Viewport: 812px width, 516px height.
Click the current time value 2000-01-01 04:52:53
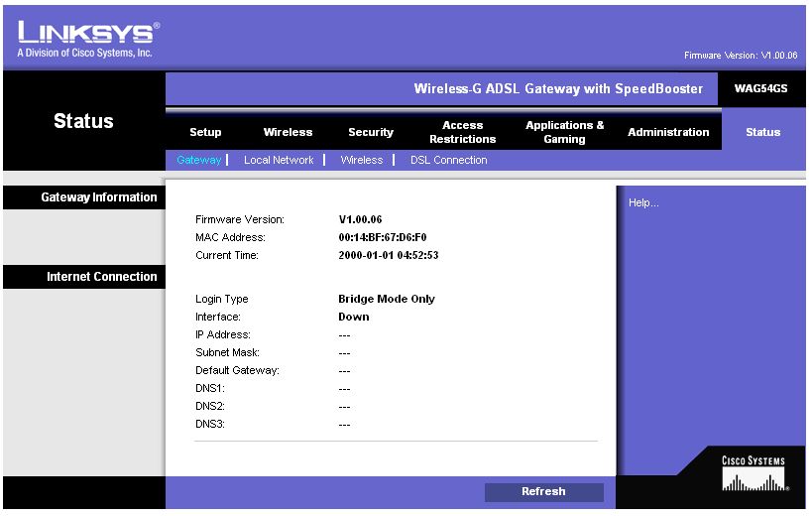(x=389, y=255)
